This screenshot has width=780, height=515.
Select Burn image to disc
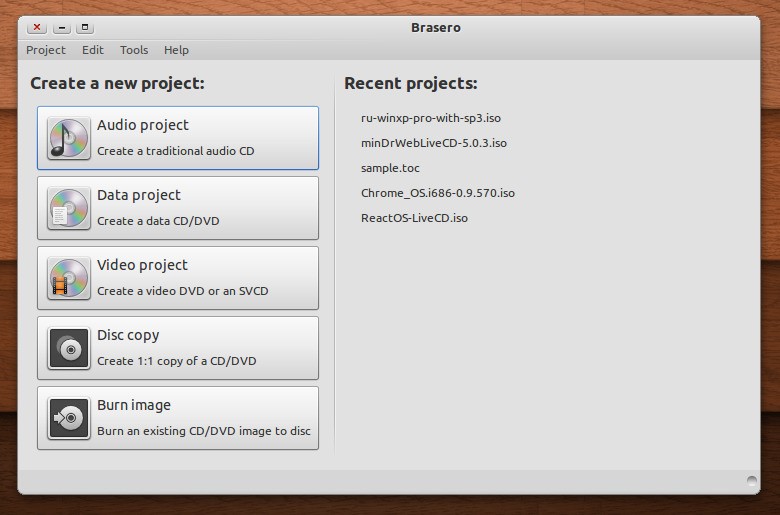pos(178,418)
